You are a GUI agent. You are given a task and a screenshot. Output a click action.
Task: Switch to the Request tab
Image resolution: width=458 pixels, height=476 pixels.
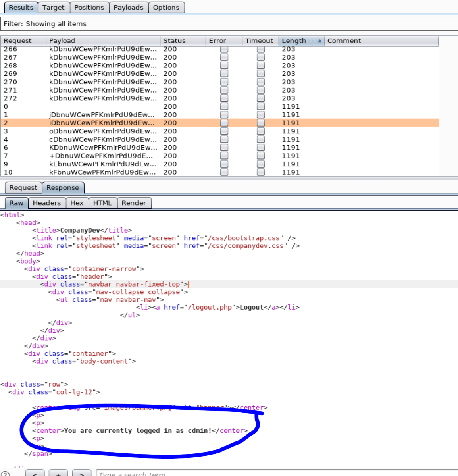coord(23,187)
